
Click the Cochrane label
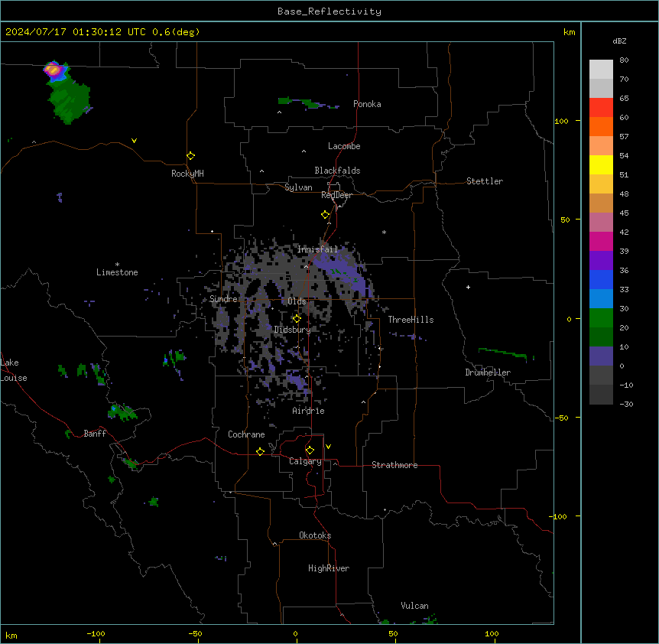[246, 434]
